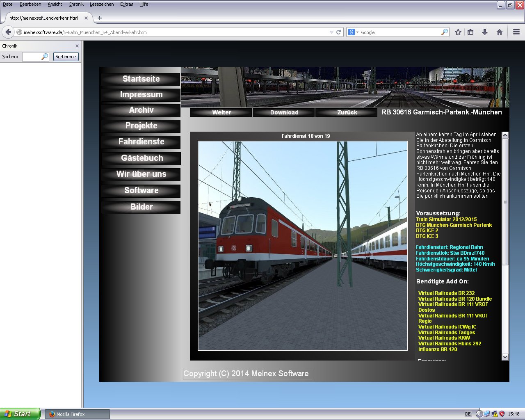Open the Hilfe menu

point(144,4)
